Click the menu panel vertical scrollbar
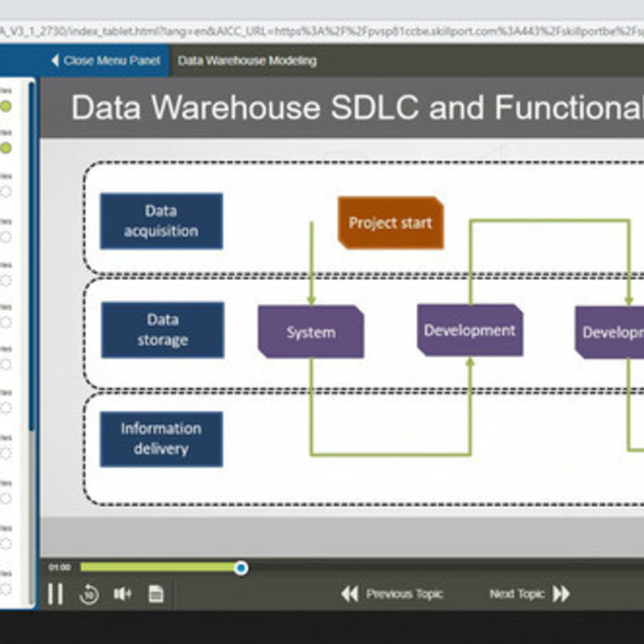Viewport: 644px width, 644px height. (x=32, y=257)
